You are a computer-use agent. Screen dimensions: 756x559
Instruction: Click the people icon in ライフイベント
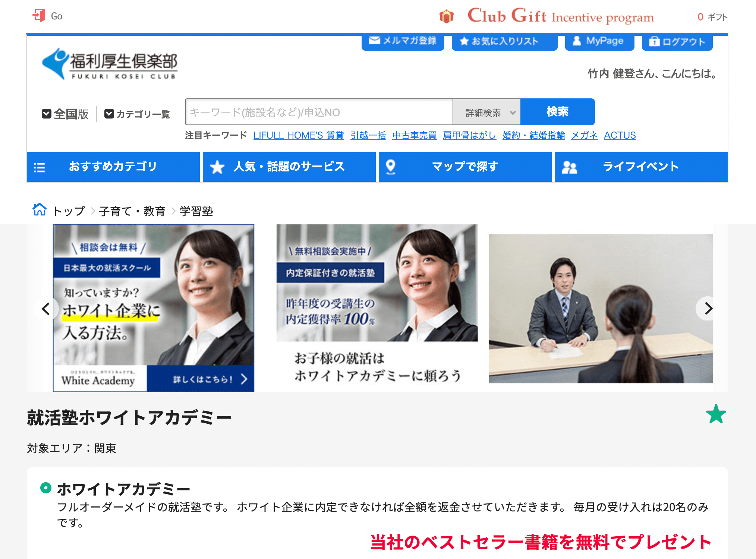click(x=569, y=167)
